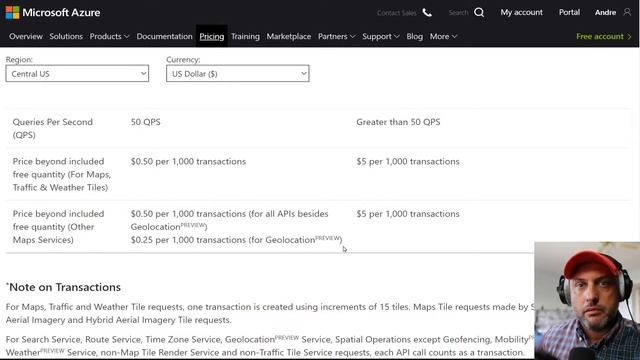The width and height of the screenshot is (640, 360).
Task: Click the presenter webcam video overlay
Action: [587, 301]
